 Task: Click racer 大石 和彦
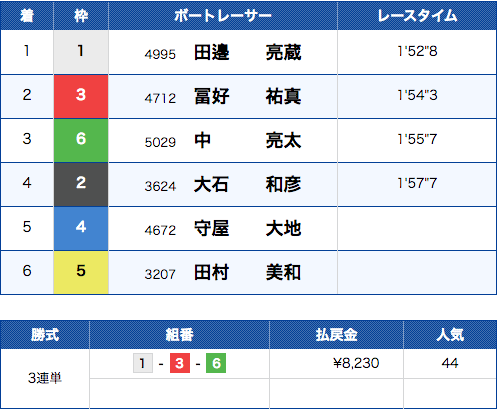point(248,185)
